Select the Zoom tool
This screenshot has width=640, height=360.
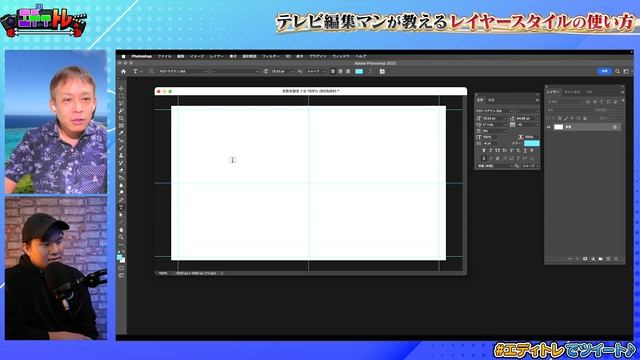(x=121, y=237)
